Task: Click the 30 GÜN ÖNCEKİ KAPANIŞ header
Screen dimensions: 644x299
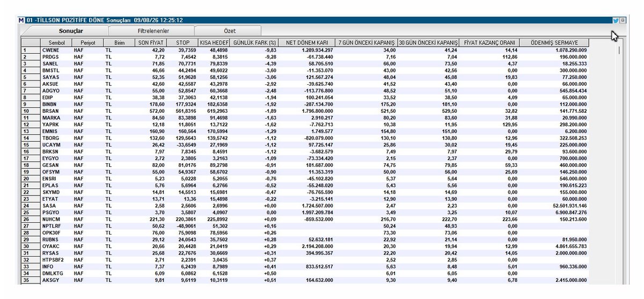Action: click(x=428, y=42)
